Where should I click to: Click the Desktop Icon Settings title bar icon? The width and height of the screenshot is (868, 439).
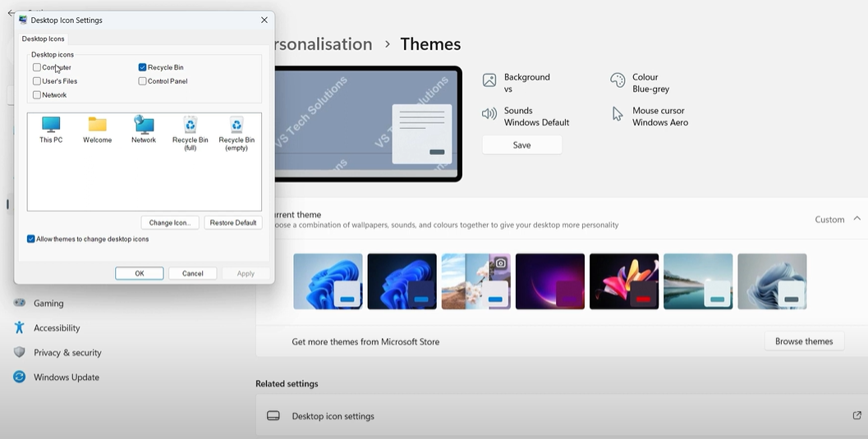23,20
